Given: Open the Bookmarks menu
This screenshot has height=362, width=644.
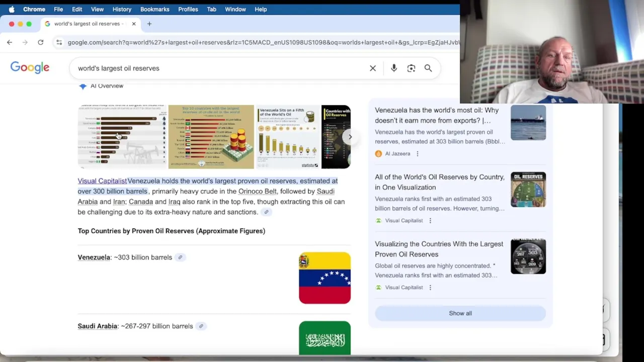Looking at the screenshot, I should coord(155,9).
